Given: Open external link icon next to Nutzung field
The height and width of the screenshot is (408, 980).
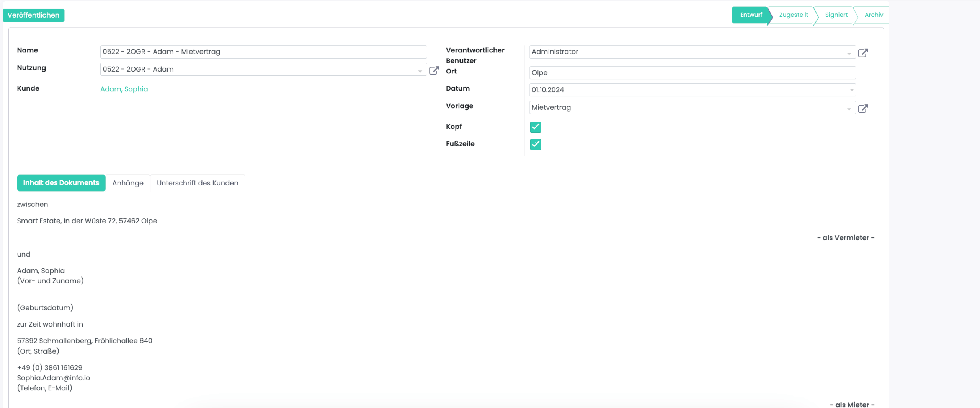Looking at the screenshot, I should pyautogui.click(x=434, y=70).
